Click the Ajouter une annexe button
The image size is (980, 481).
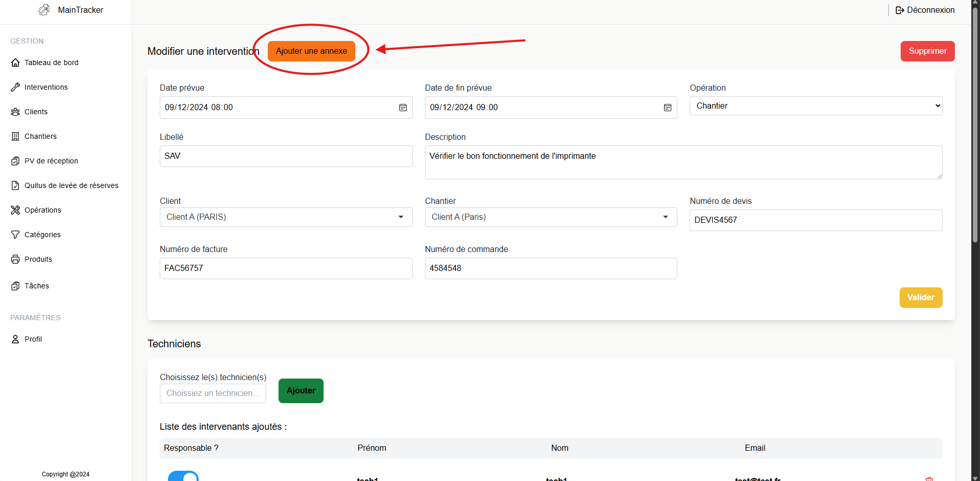tap(311, 51)
